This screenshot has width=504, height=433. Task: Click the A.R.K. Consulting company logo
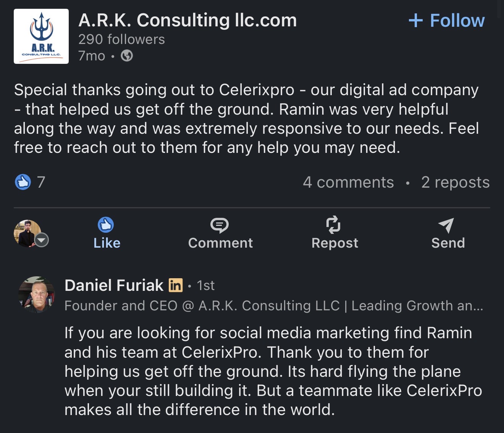pos(41,36)
